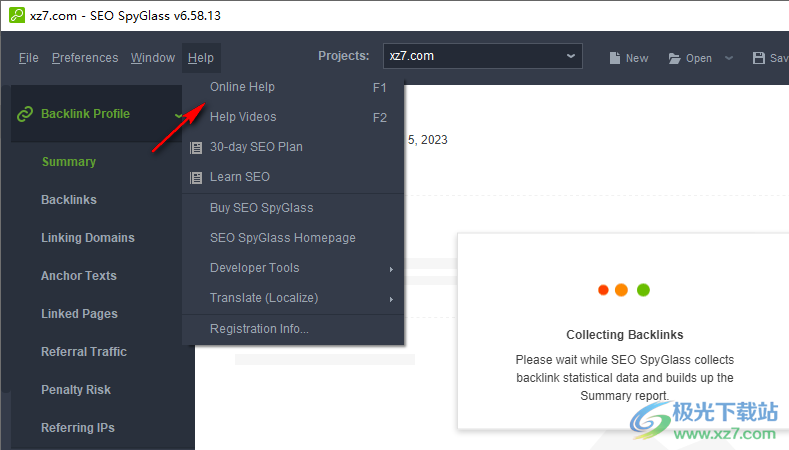
Task: Open SEO SpyGlass Homepage entry
Action: pos(293,238)
